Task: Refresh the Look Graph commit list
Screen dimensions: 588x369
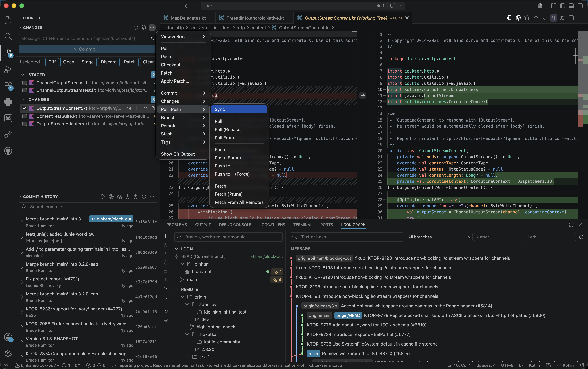Action: 581,237
